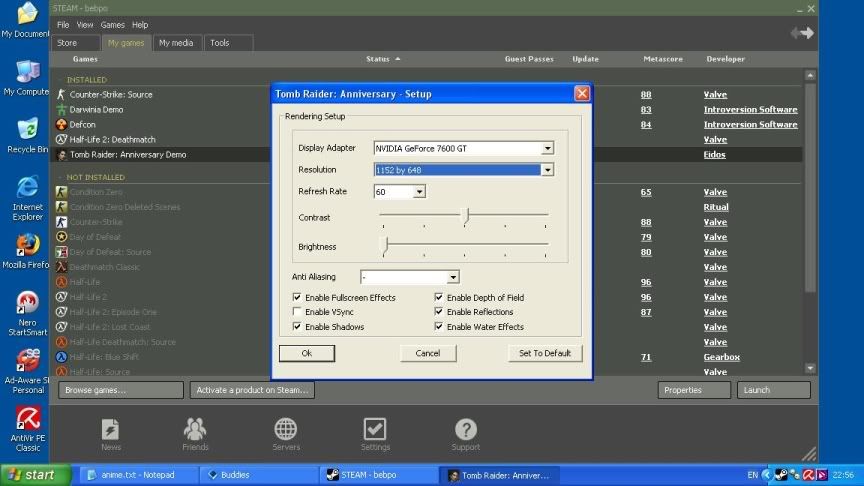Viewport: 864px width, 486px height.
Task: Select Counter-Strike: Source in games list
Action: (111, 95)
